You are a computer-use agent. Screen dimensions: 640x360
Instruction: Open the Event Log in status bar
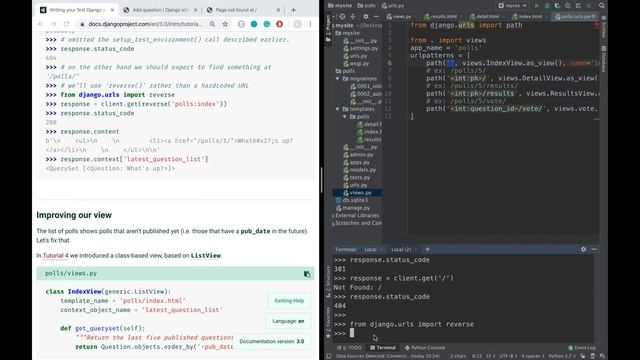click(582, 348)
